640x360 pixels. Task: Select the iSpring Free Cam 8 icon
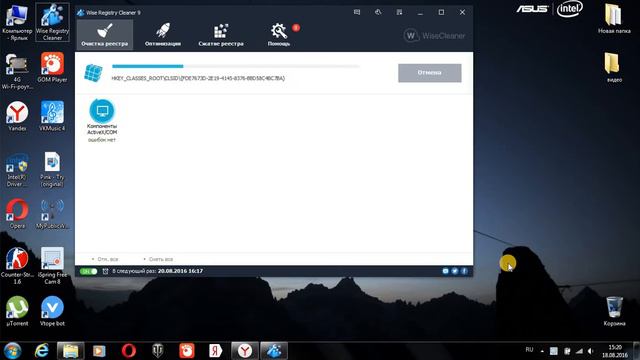pyautogui.click(x=52, y=266)
